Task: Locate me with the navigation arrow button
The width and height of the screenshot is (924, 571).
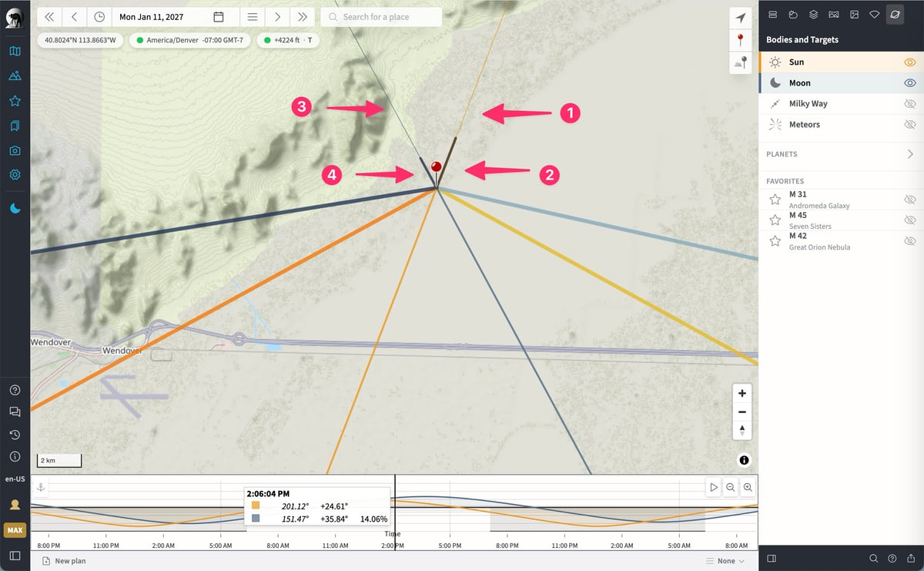Action: 741,18
